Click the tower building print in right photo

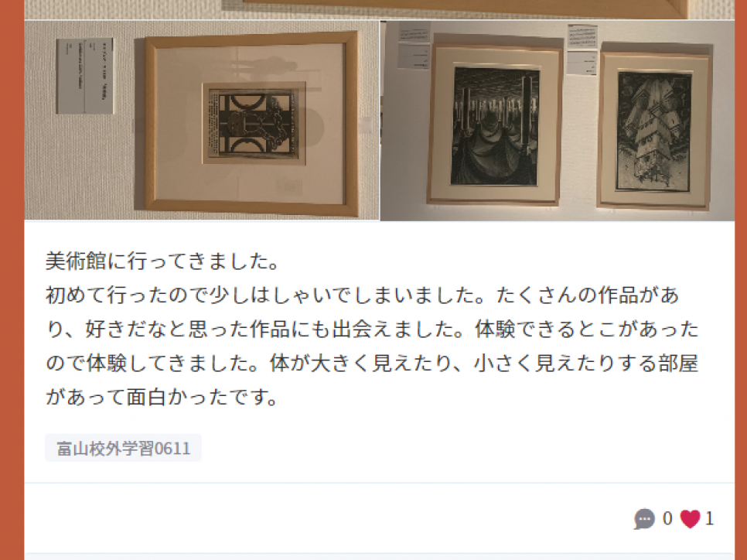coord(654,131)
